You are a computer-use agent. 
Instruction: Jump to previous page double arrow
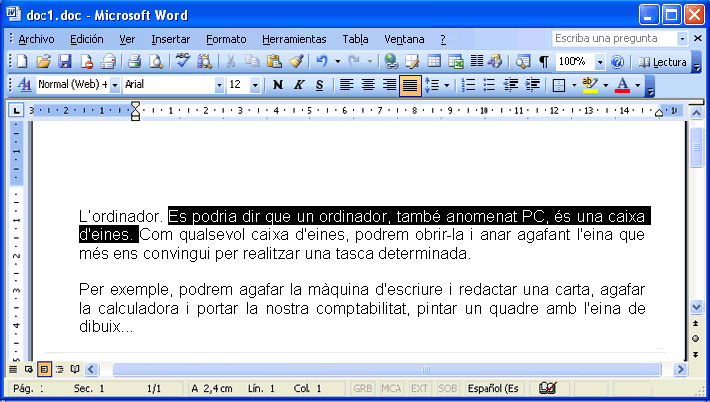(x=696, y=323)
